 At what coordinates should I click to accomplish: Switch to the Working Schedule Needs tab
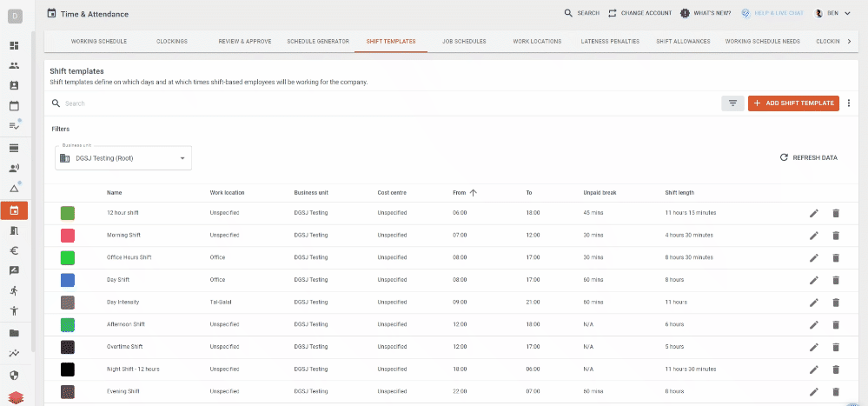coord(762,42)
